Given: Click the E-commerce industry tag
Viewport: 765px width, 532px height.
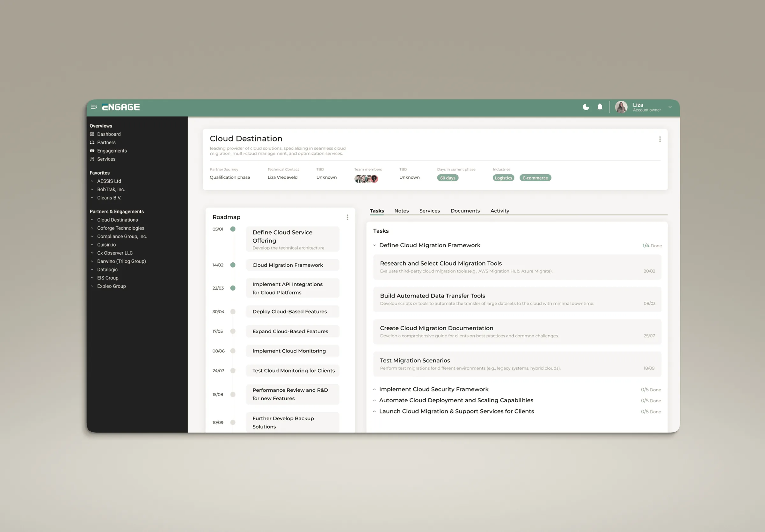Looking at the screenshot, I should pyautogui.click(x=535, y=178).
